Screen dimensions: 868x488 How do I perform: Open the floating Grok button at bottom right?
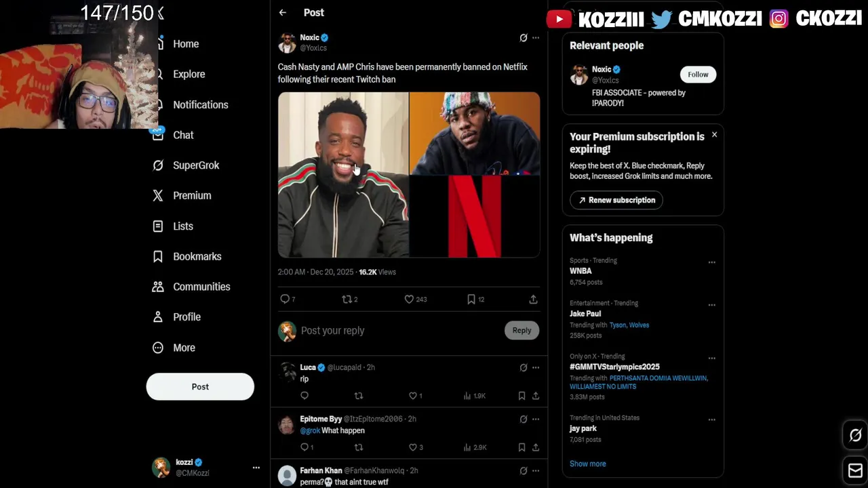(855, 436)
